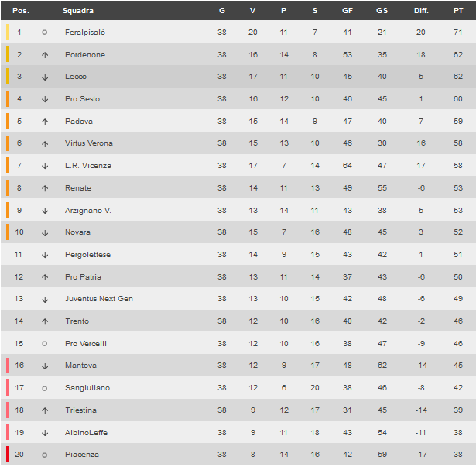
Task: Sort by the PT points column header
Action: click(458, 11)
